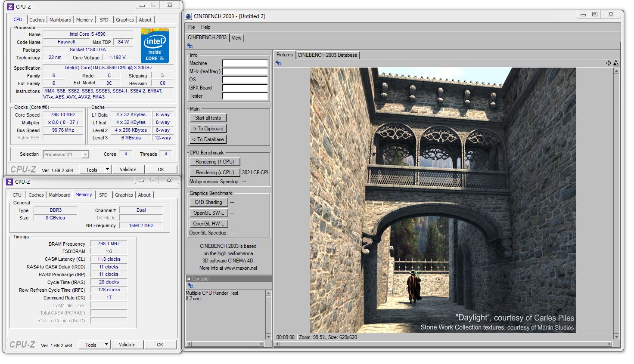Click the small square icon in the Console header

[189, 279]
